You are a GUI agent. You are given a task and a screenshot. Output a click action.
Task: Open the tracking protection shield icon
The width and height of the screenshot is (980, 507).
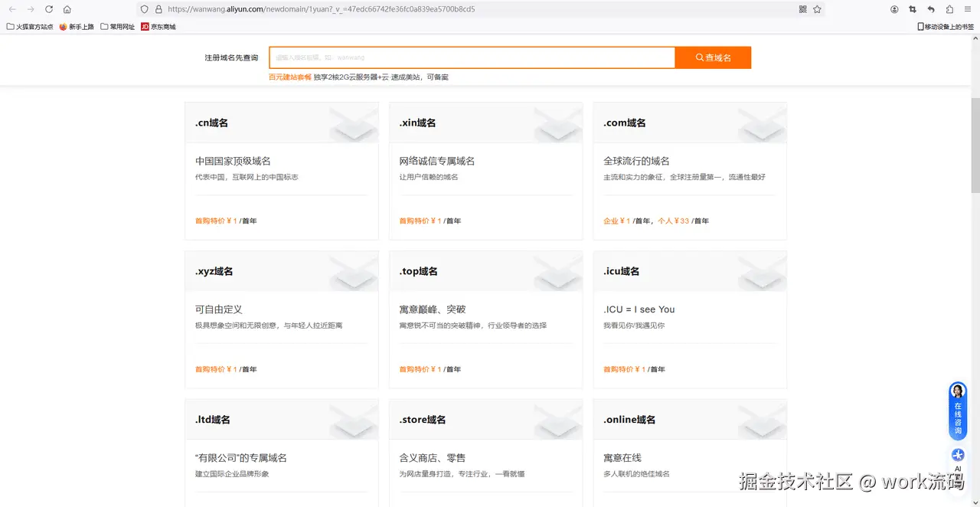click(144, 9)
